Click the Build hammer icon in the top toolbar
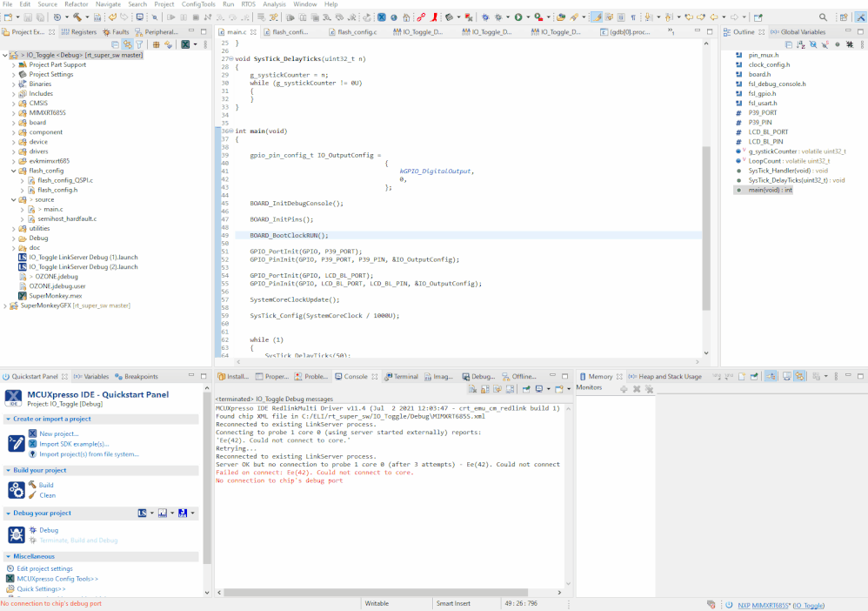This screenshot has width=868, height=611. pyautogui.click(x=77, y=17)
